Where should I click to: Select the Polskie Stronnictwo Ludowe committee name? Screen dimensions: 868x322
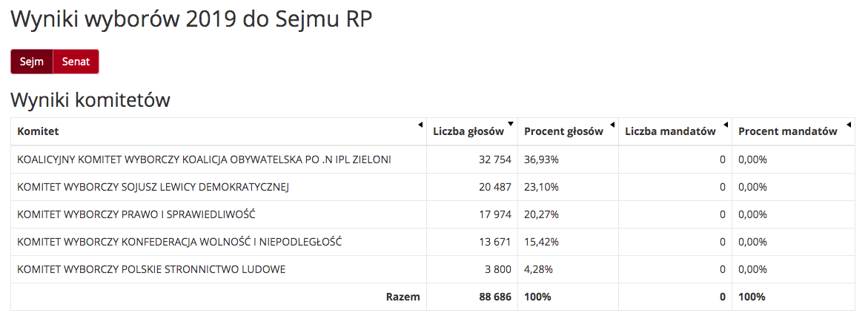151,269
